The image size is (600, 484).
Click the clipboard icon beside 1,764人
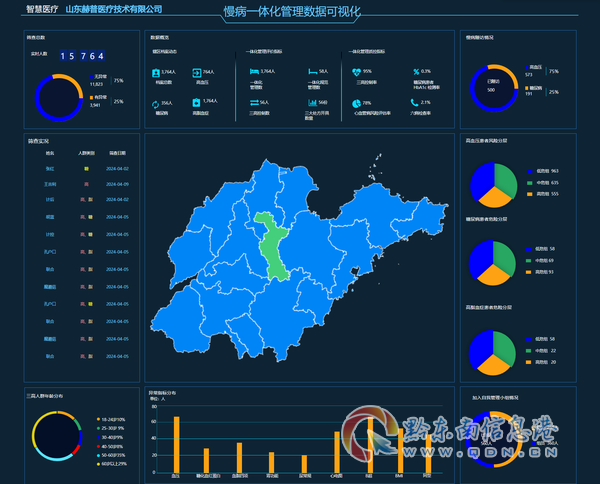click(x=196, y=103)
